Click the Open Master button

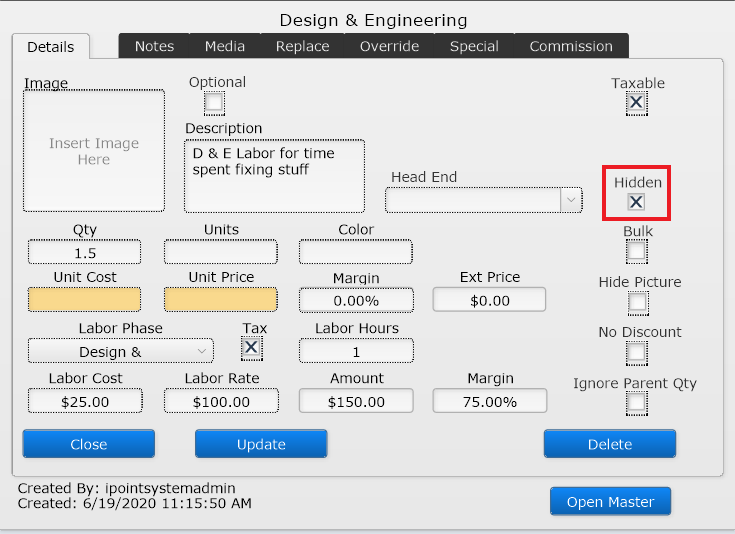click(610, 502)
